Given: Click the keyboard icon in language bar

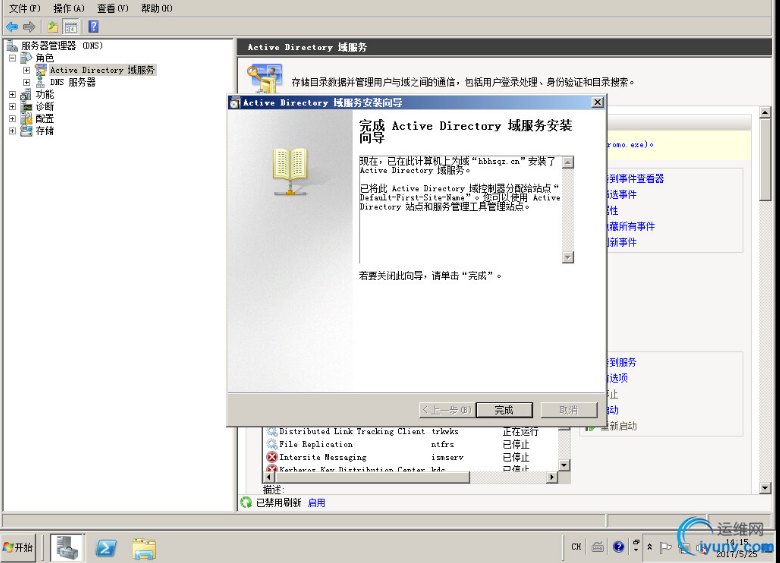Looking at the screenshot, I should pyautogui.click(x=598, y=547).
